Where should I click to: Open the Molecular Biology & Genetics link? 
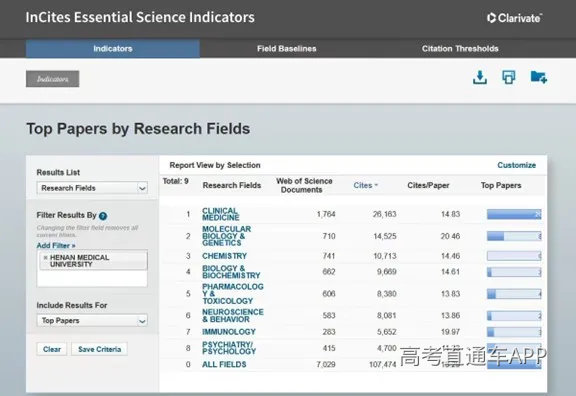click(227, 236)
